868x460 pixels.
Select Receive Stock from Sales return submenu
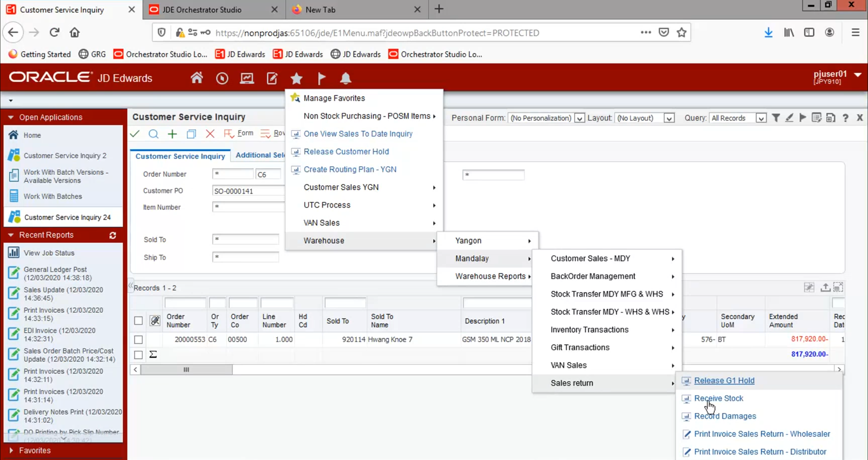coord(718,398)
